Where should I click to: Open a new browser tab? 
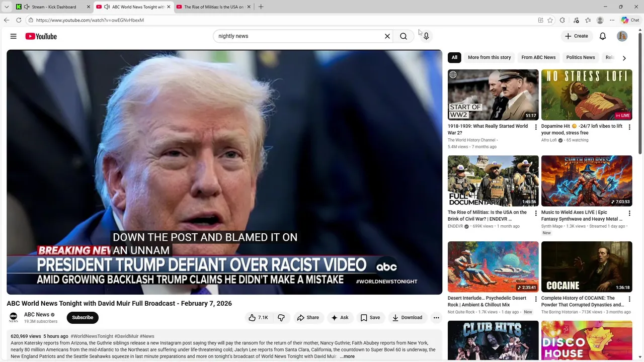click(x=261, y=7)
